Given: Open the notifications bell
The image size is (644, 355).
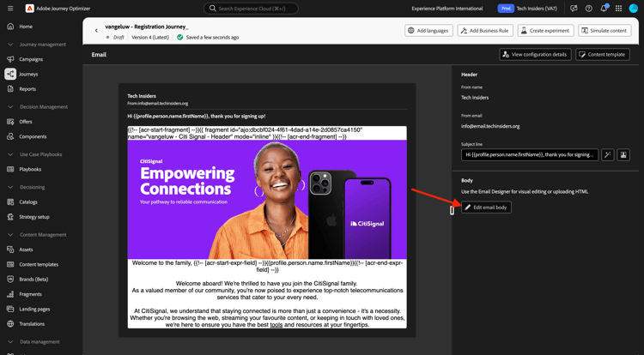Looking at the screenshot, I should point(604,9).
